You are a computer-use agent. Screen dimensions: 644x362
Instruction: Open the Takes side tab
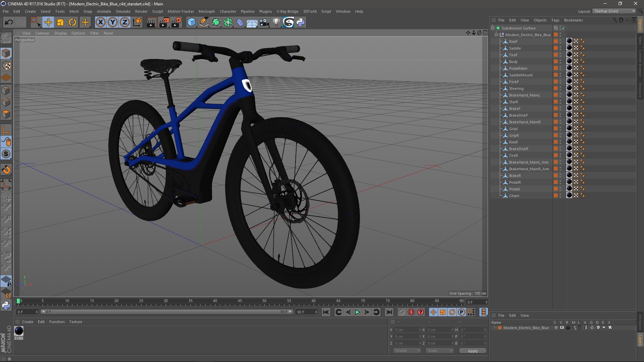coord(640,40)
